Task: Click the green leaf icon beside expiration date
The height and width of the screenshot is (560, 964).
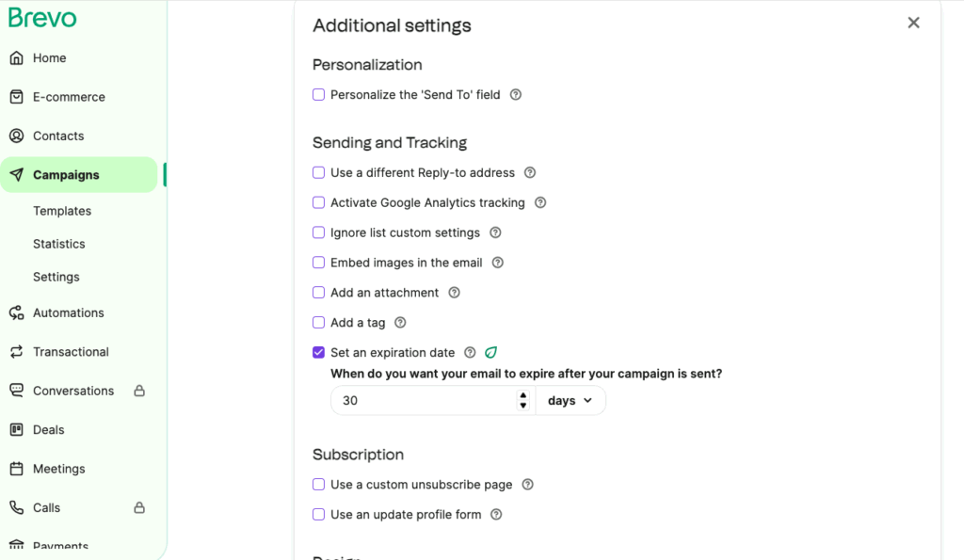Action: [x=490, y=352]
